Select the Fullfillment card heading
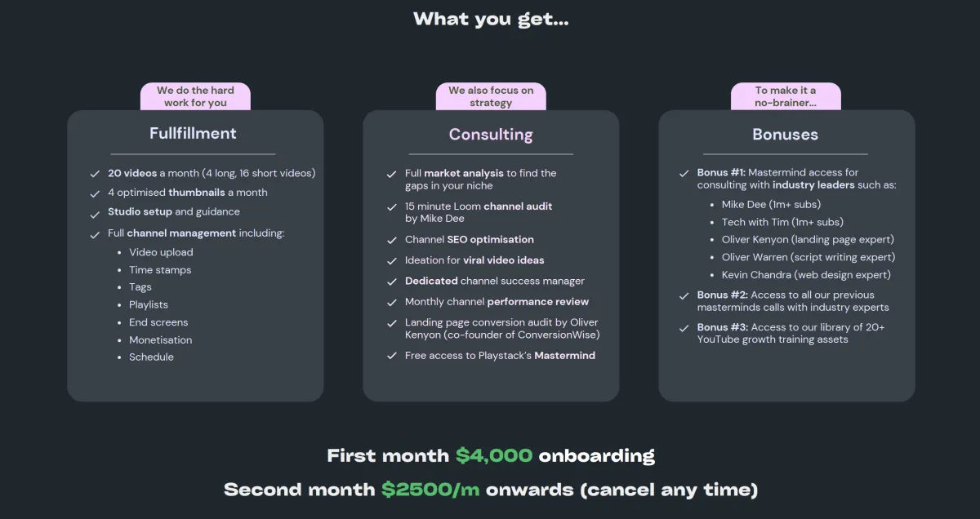 click(193, 133)
